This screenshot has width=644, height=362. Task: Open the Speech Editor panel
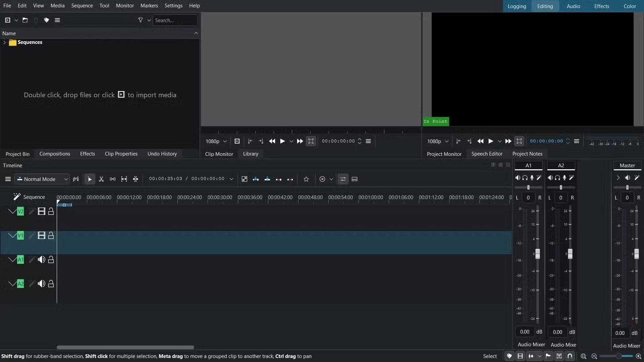(487, 154)
